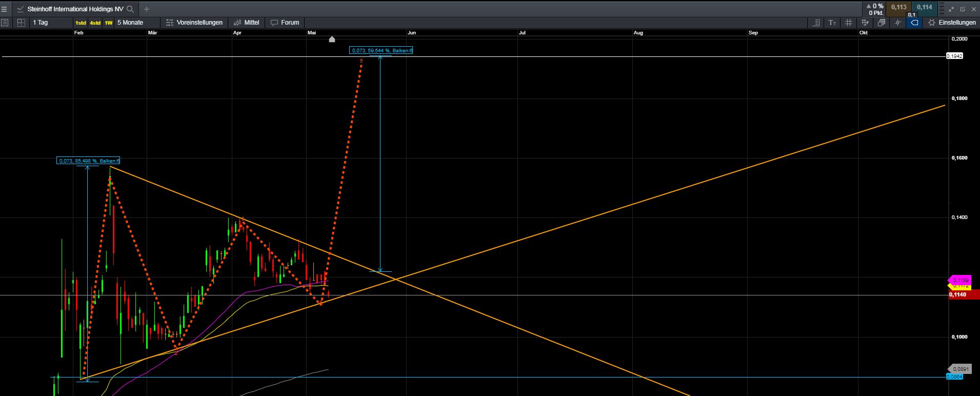Image resolution: width=980 pixels, height=396 pixels.
Task: Click the 0,113 sell price button
Action: pos(898,7)
